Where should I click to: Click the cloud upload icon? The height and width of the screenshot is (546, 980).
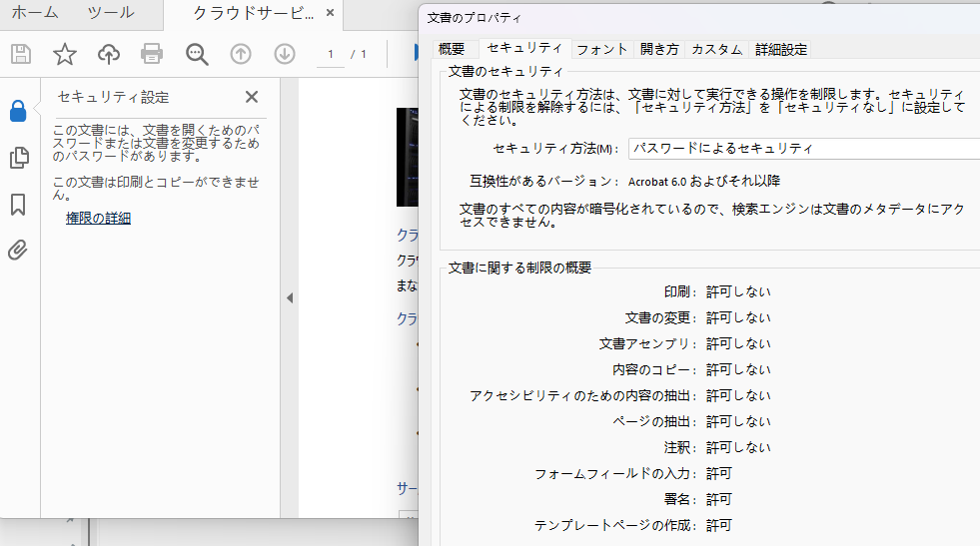(x=109, y=54)
